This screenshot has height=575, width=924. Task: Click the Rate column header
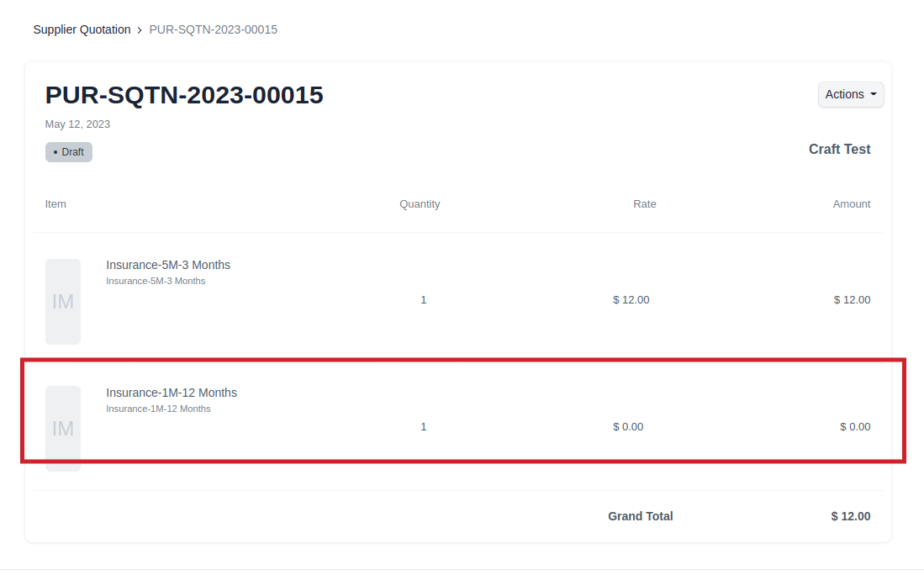[x=645, y=203]
